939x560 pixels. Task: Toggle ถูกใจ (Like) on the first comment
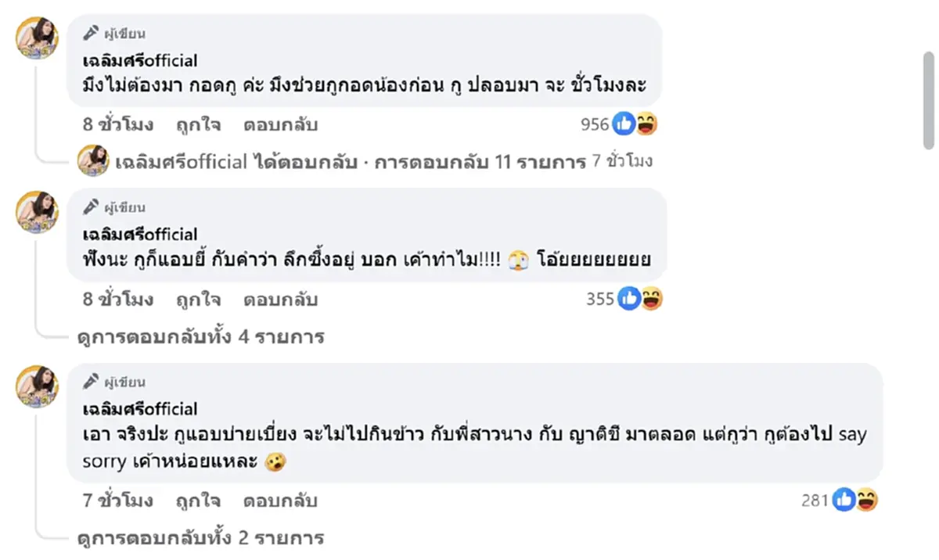200,124
